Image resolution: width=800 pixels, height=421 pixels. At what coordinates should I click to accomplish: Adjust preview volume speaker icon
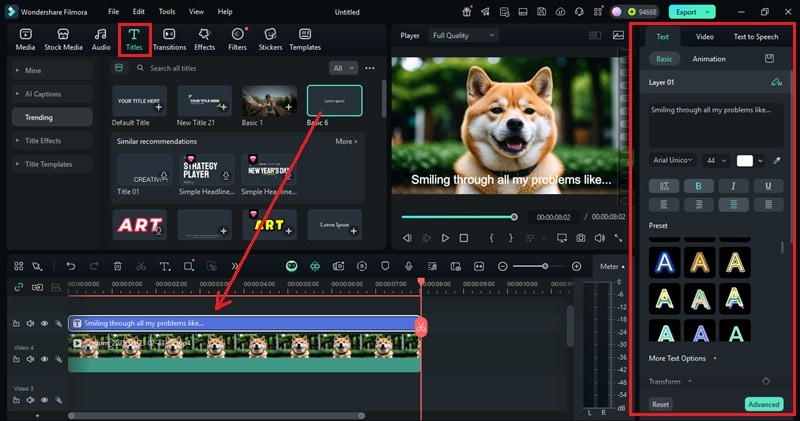point(599,238)
